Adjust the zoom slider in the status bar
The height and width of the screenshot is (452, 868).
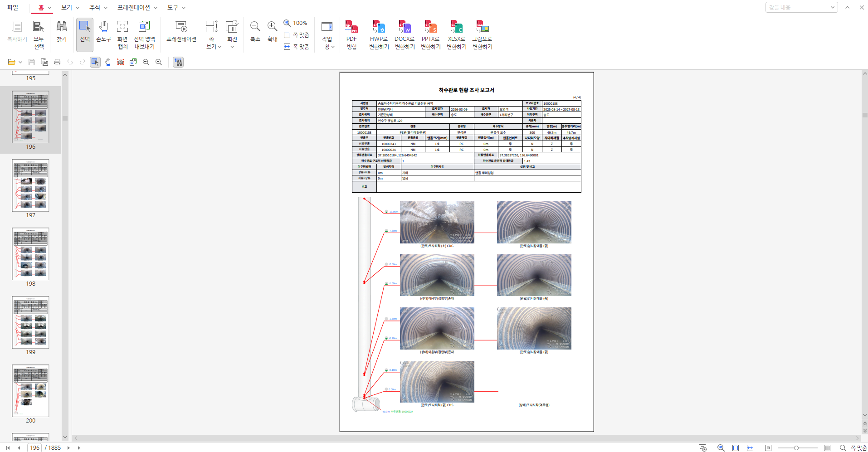[x=796, y=448]
